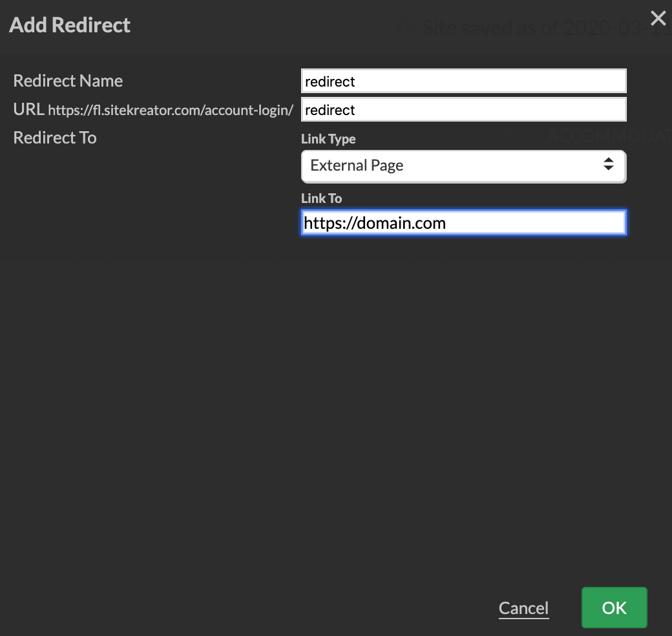Screen dimensions: 672x636
Task: Click the Add Redirect dialog title
Action: click(70, 25)
